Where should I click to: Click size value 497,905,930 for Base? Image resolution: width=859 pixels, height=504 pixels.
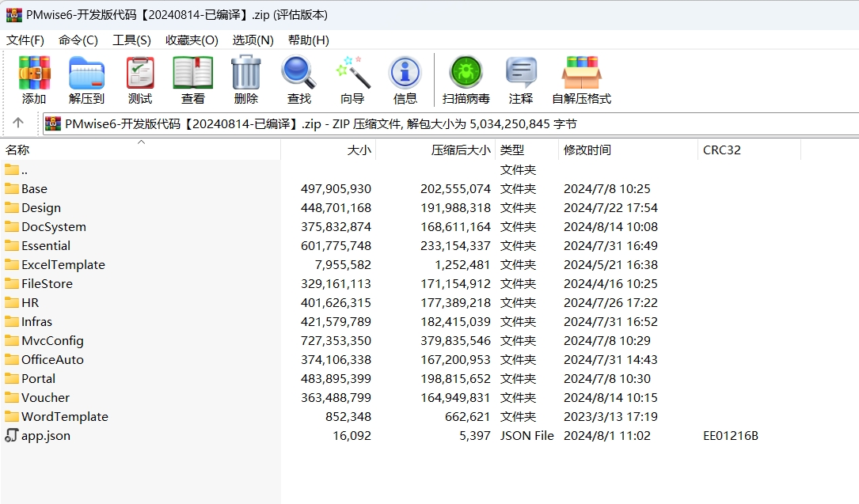point(336,189)
